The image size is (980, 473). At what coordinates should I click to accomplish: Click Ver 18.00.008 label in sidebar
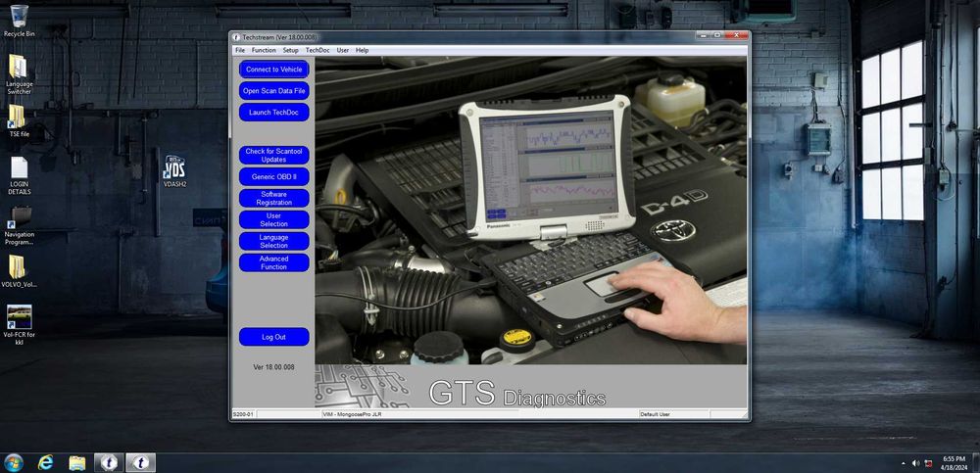pyautogui.click(x=273, y=367)
